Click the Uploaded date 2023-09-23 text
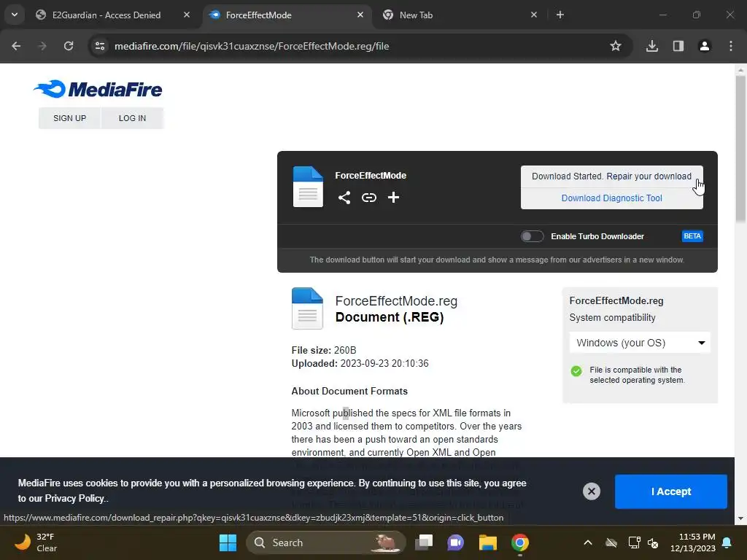Screen dimensions: 747x560 pyautogui.click(x=360, y=363)
